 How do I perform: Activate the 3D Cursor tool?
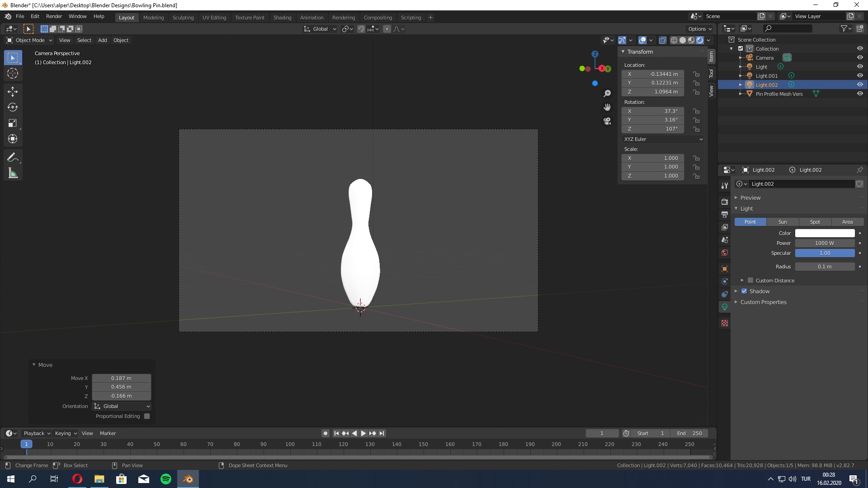pos(13,73)
